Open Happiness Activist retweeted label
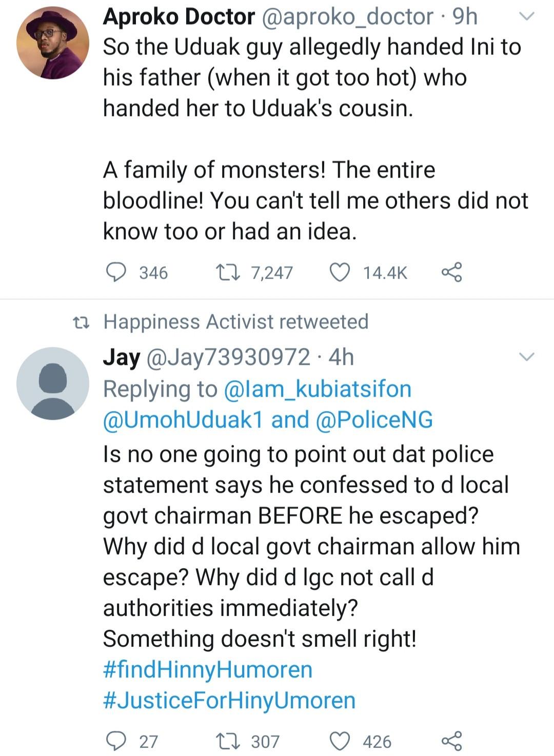Screen dimensions: 554x756 tap(235, 322)
